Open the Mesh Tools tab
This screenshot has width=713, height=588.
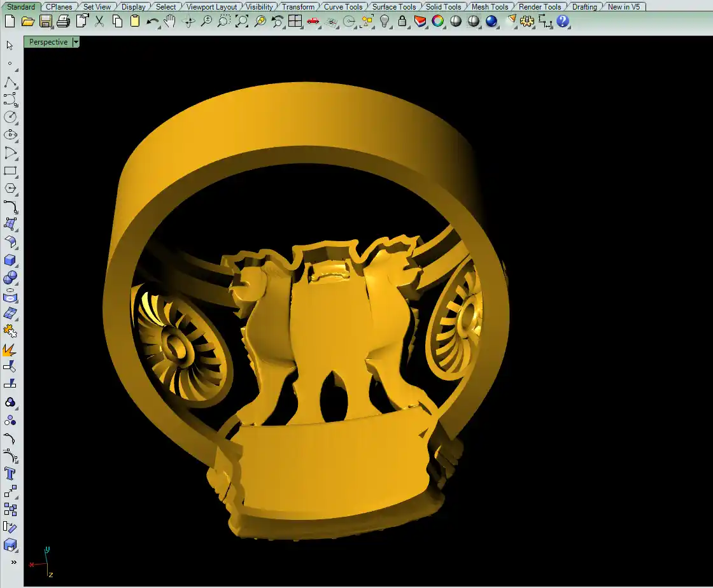point(489,7)
